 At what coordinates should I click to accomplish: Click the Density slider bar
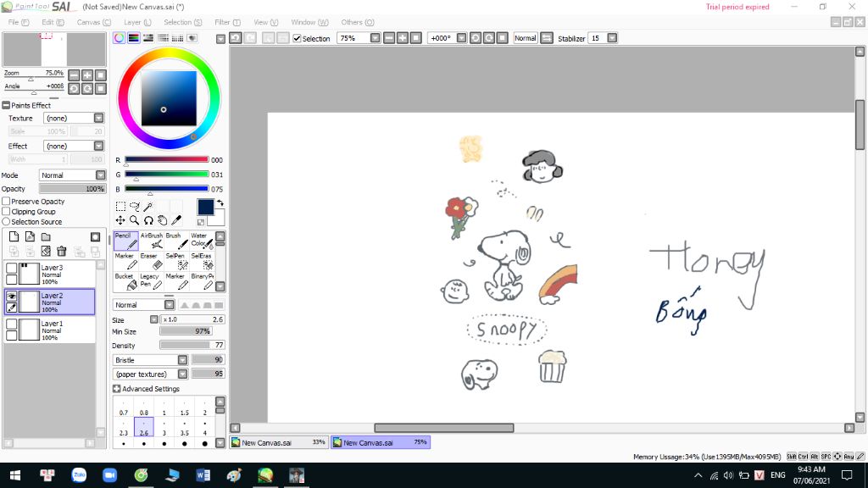192,346
